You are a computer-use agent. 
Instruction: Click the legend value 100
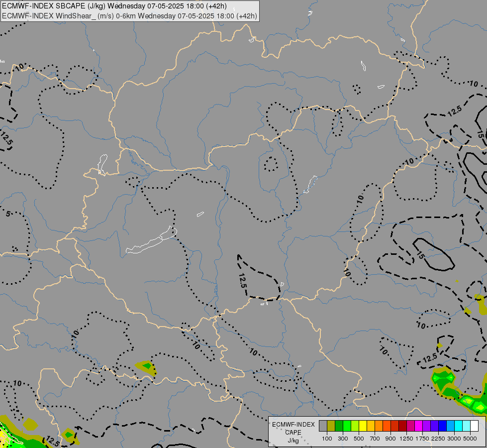(x=327, y=439)
